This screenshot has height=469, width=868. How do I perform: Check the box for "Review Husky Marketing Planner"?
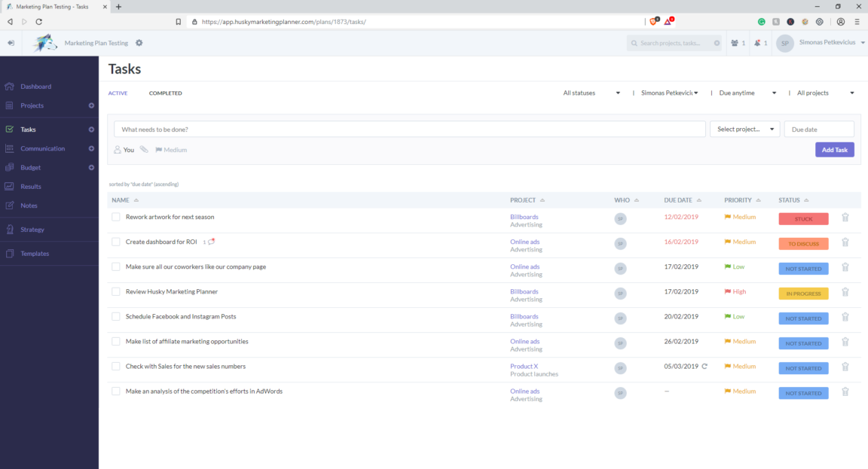coord(115,291)
